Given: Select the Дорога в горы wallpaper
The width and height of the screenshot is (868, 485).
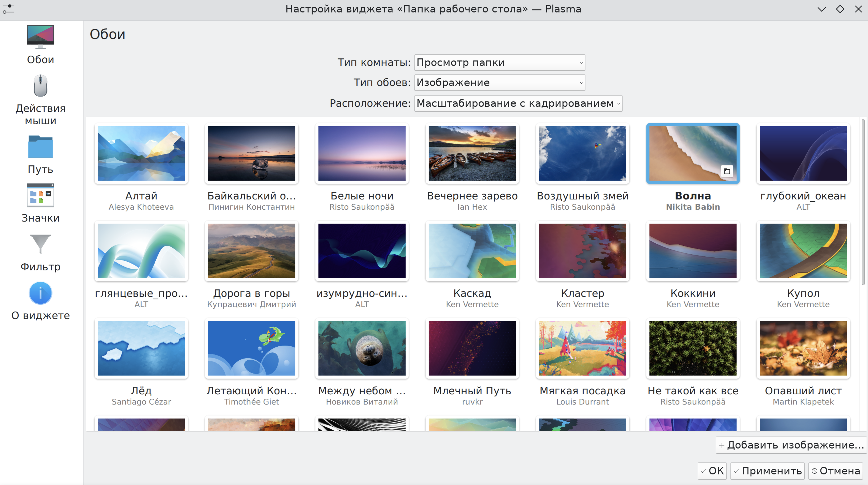Looking at the screenshot, I should tap(251, 251).
